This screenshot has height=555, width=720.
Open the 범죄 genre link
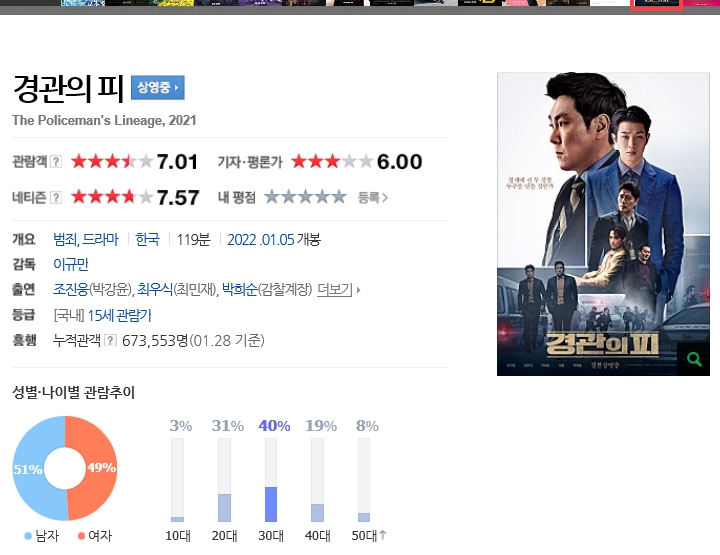[x=66, y=240]
